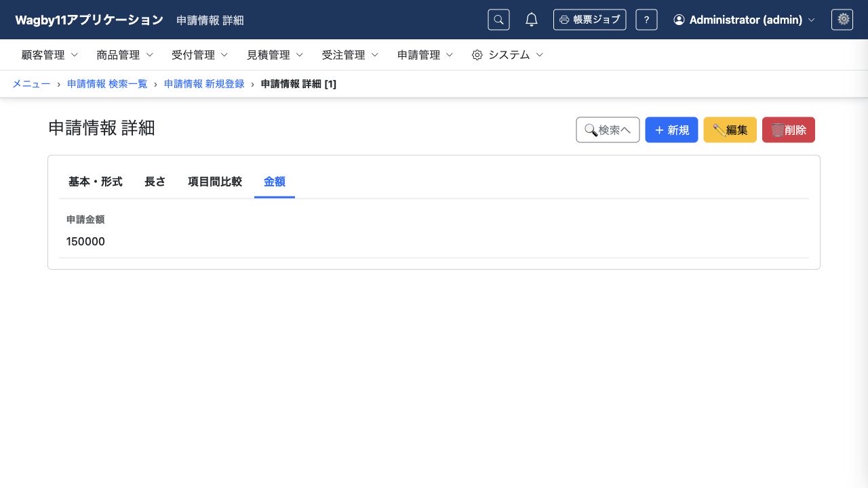Open the notifications bell
The height and width of the screenshot is (488, 868).
[x=532, y=20]
